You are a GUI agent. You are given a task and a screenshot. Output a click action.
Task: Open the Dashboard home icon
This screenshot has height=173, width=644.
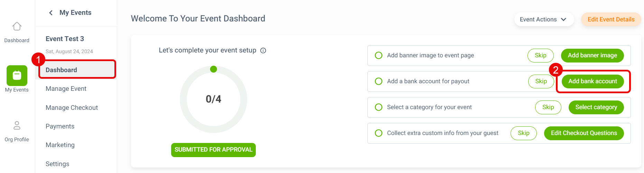(17, 27)
